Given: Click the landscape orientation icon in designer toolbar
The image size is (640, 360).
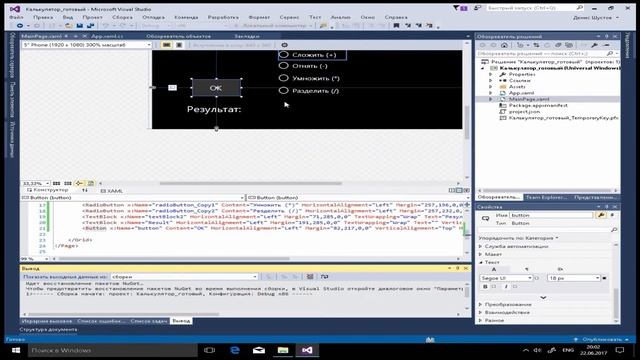Looking at the screenshot, I should tap(167, 45).
